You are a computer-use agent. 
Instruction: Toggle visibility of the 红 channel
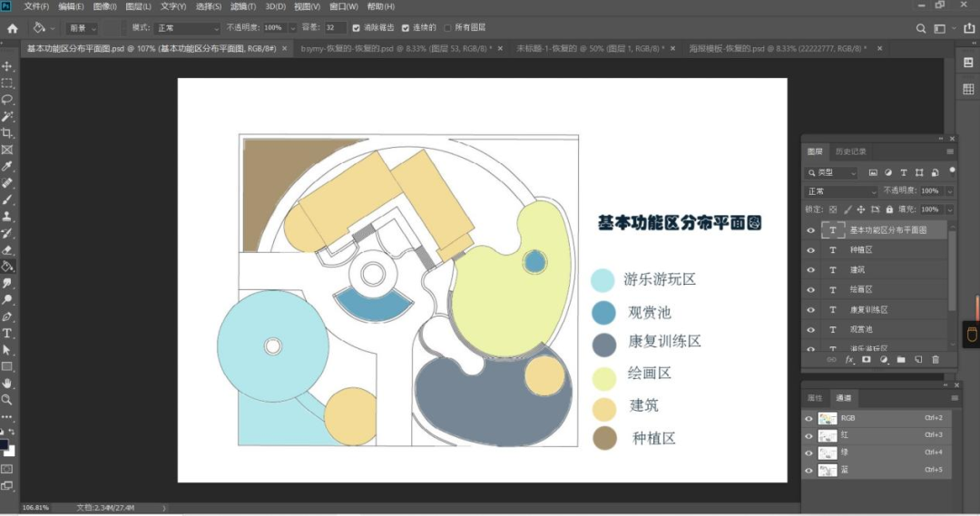tap(808, 435)
